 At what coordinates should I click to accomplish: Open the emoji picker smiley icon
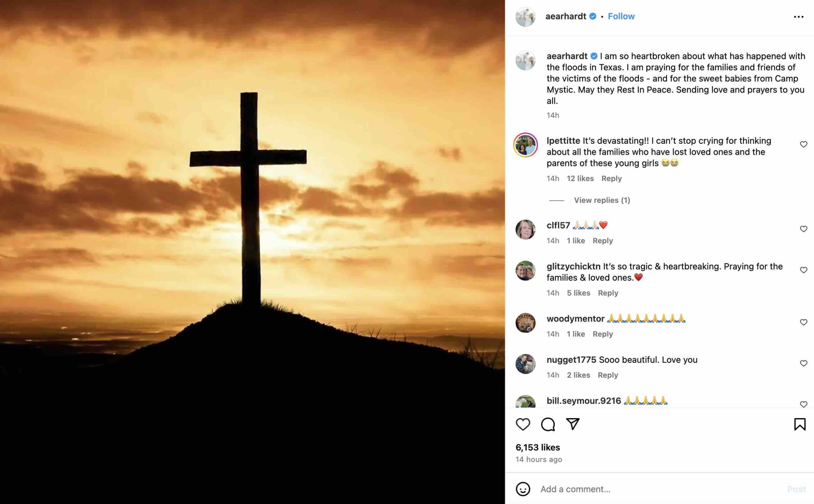(x=523, y=489)
